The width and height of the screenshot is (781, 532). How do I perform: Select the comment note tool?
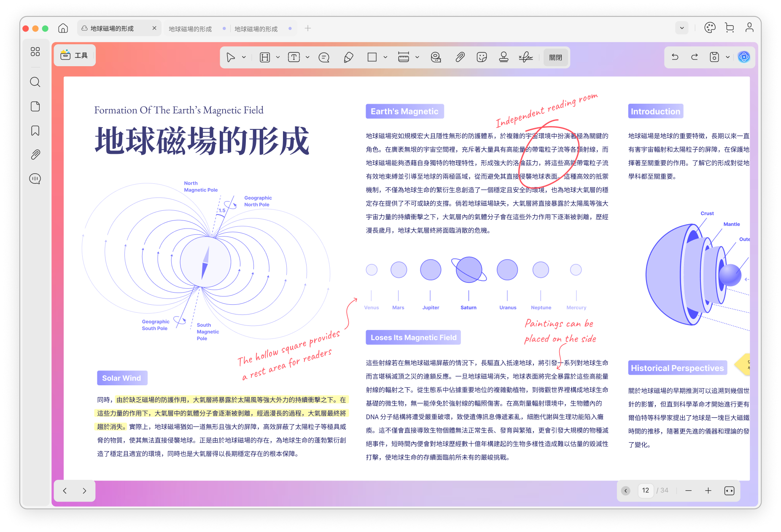pyautogui.click(x=324, y=57)
